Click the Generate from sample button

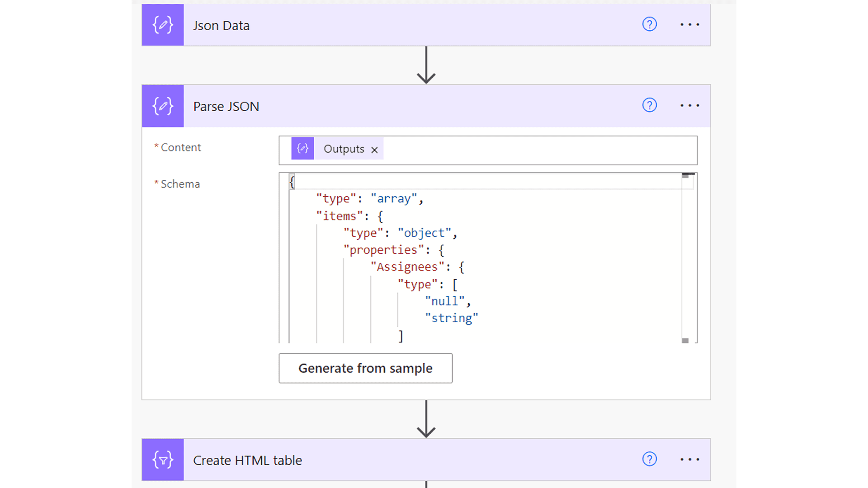point(365,368)
